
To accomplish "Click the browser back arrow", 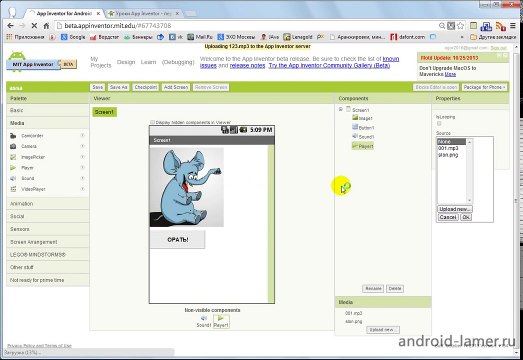I will [x=10, y=26].
